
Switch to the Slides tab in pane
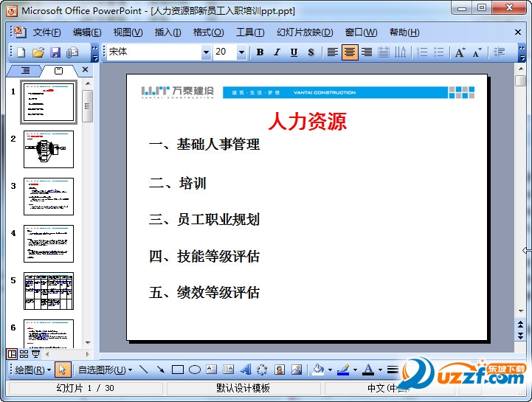58,71
